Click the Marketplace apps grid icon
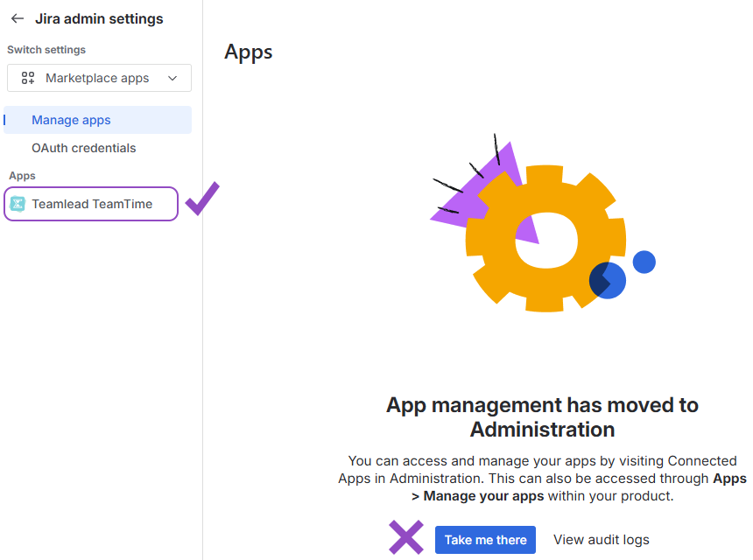 click(28, 78)
